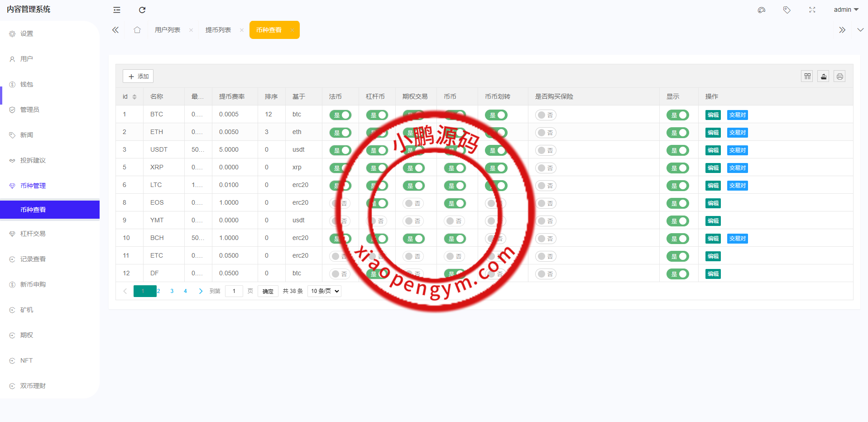Screen dimensions: 868x422
Task: Click the tag note icon in header
Action: [x=787, y=10]
